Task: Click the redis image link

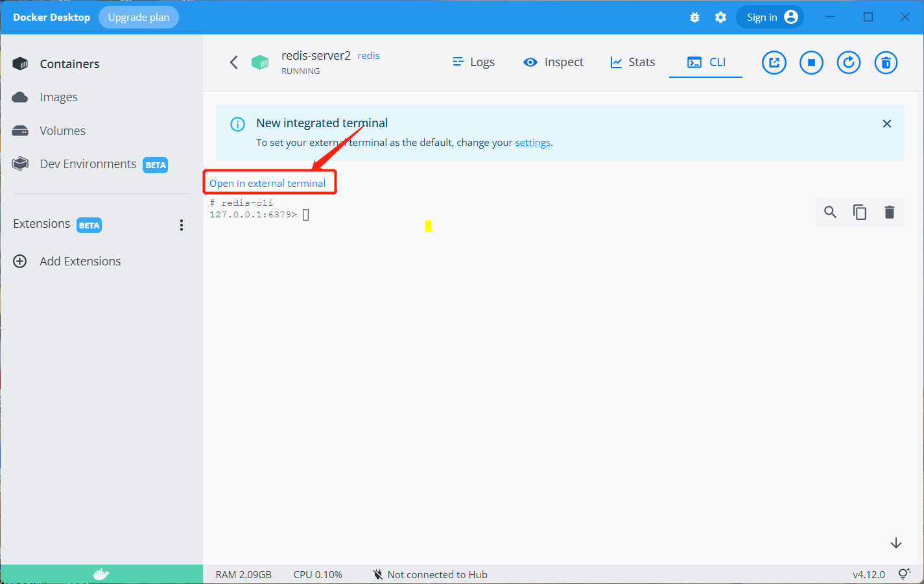Action: point(368,56)
